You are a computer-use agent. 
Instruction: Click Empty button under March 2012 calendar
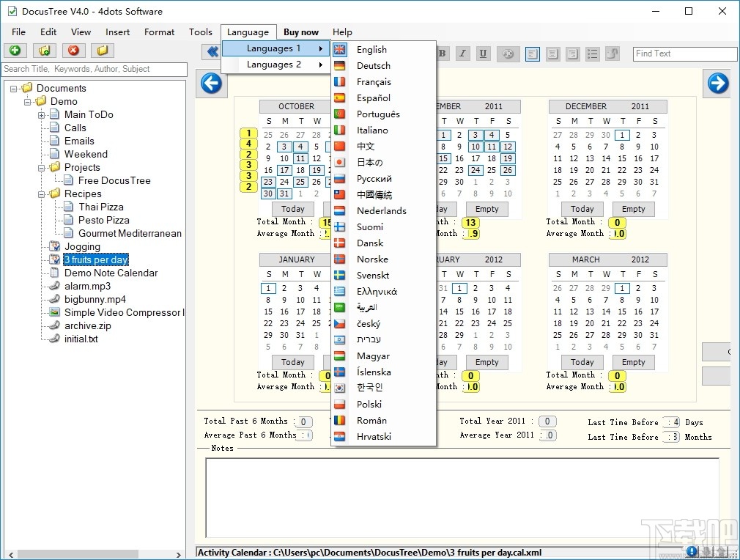[633, 362]
